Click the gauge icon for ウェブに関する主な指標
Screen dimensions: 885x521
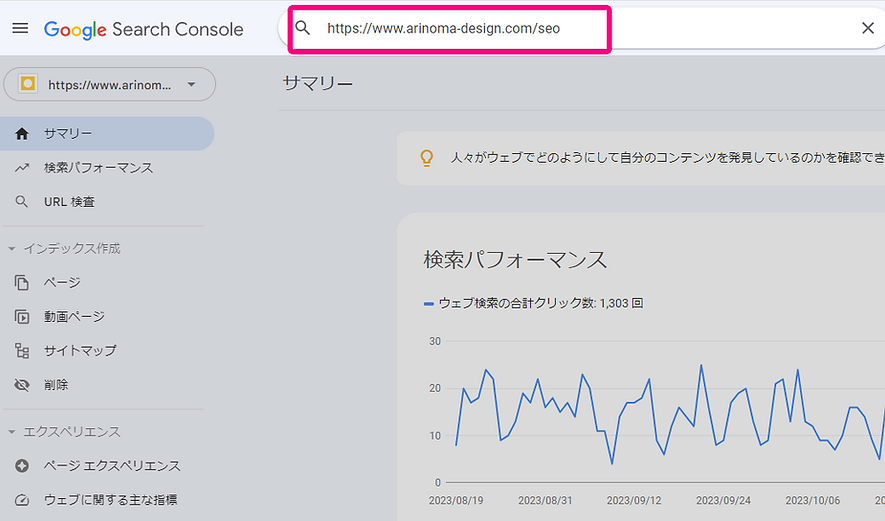22,500
